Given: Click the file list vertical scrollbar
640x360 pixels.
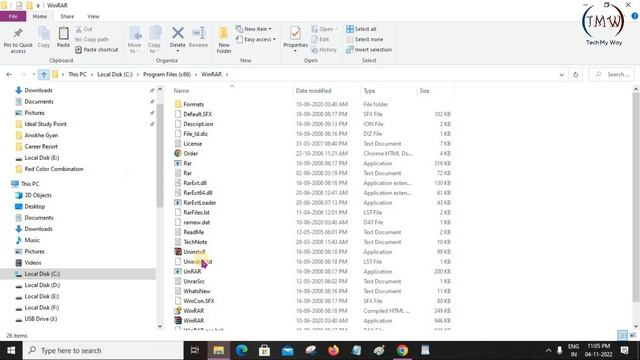Looking at the screenshot, I should [636, 197].
